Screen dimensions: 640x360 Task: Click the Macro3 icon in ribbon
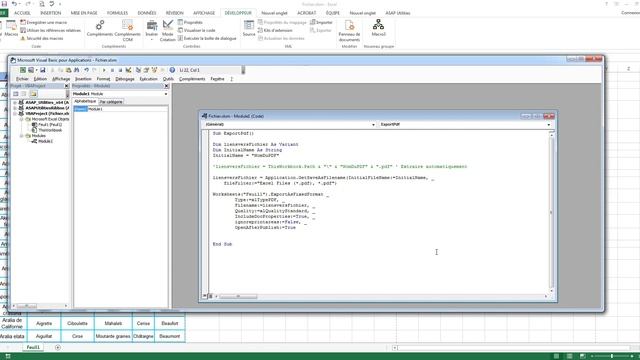(378, 28)
